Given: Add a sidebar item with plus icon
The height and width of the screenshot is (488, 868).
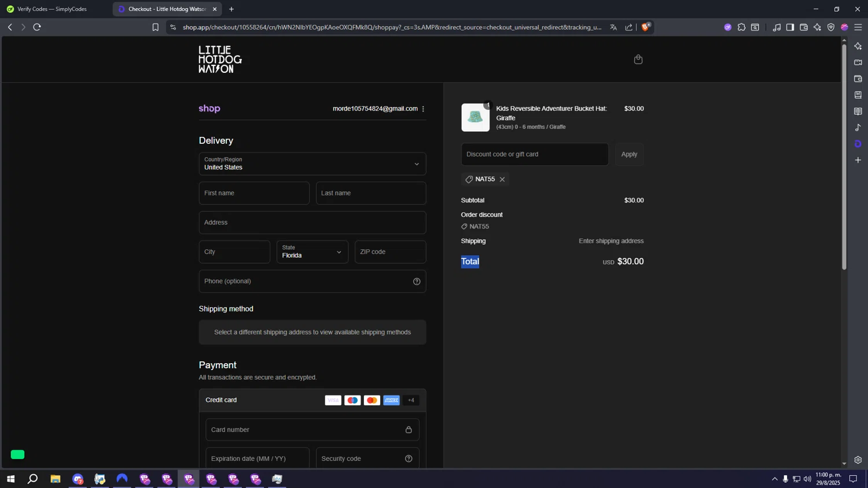Looking at the screenshot, I should tap(858, 160).
